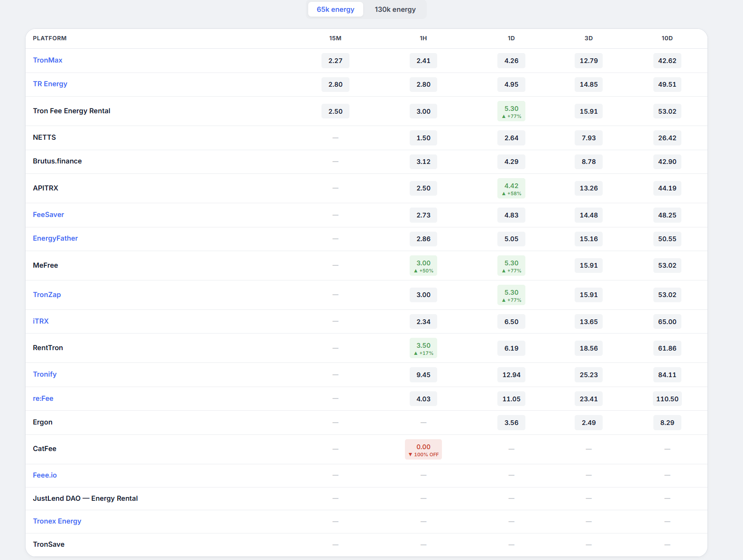Click the Ergon row name
Viewport: 743px width, 560px height.
[x=43, y=422]
